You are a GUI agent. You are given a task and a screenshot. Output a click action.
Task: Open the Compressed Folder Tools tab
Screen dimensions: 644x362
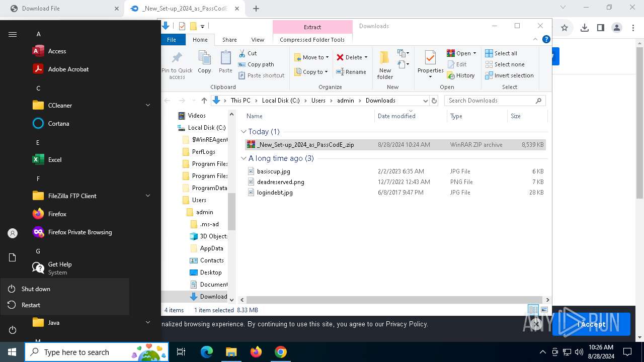tap(312, 40)
